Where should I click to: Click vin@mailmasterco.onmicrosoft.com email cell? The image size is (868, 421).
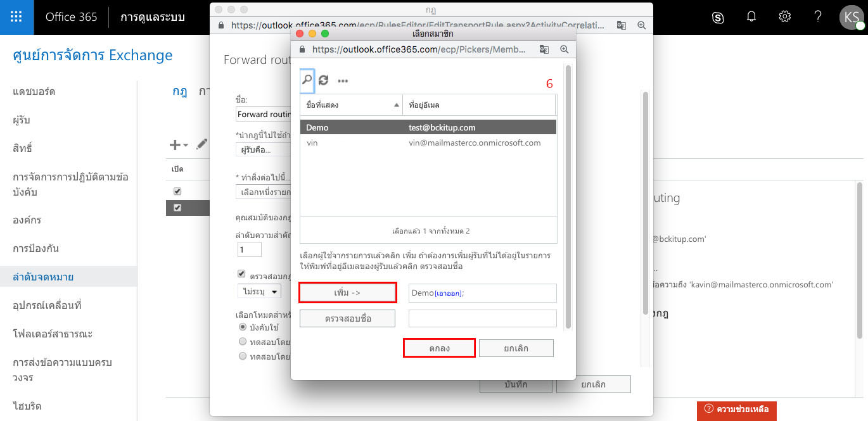click(x=475, y=143)
